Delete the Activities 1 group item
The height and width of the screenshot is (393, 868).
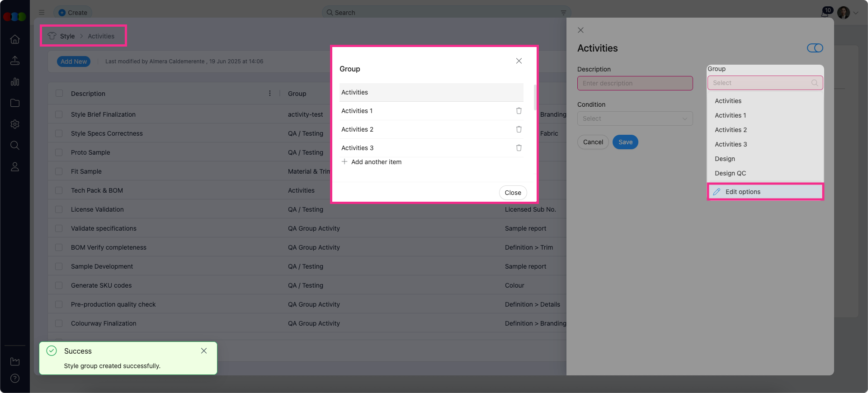coord(519,111)
